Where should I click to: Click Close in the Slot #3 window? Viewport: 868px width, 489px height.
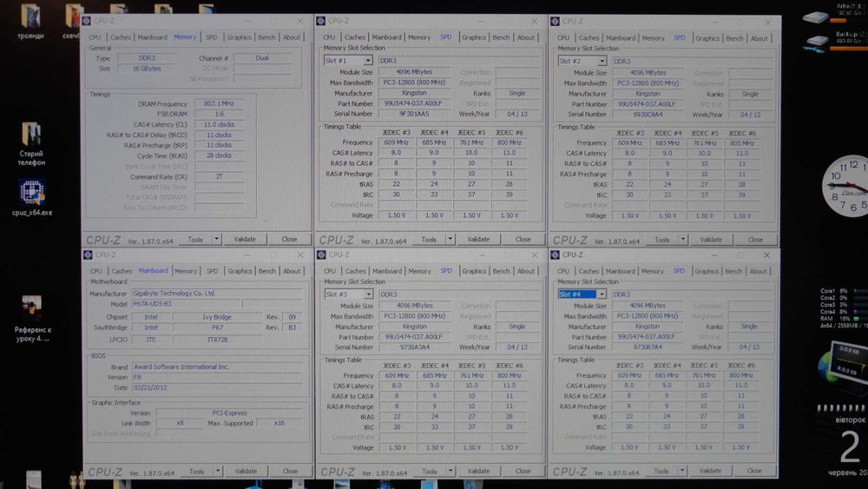coord(523,472)
